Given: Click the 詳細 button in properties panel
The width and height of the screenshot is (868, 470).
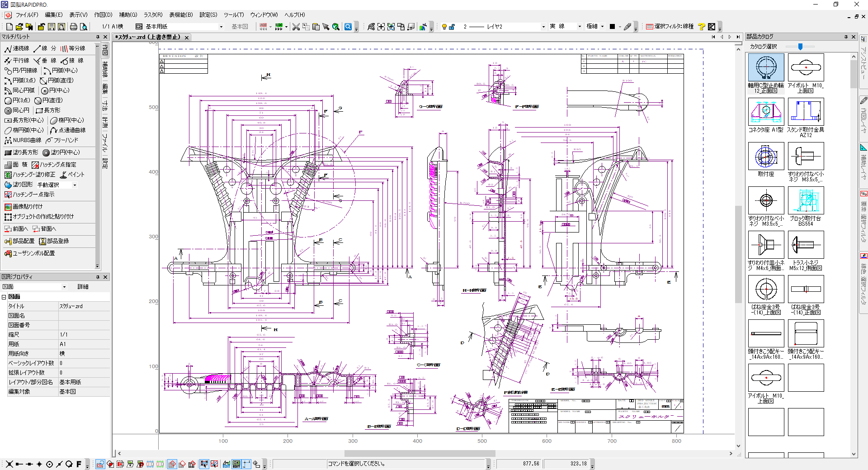Looking at the screenshot, I should point(83,287).
